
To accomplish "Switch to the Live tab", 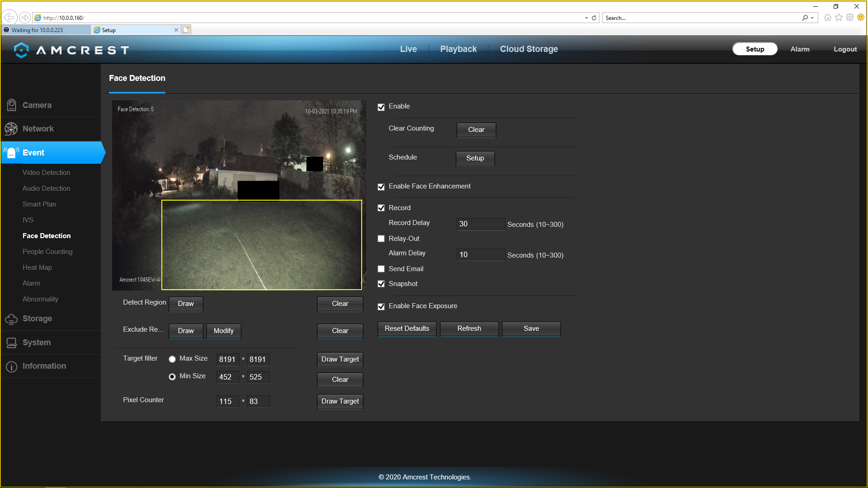I will (408, 49).
